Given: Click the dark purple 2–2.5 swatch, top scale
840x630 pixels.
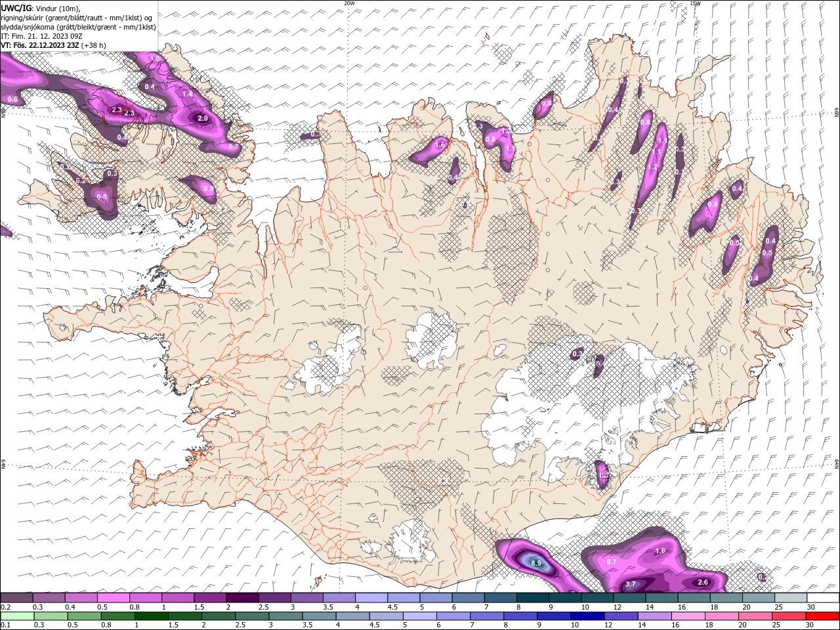Looking at the screenshot, I should point(241,598).
